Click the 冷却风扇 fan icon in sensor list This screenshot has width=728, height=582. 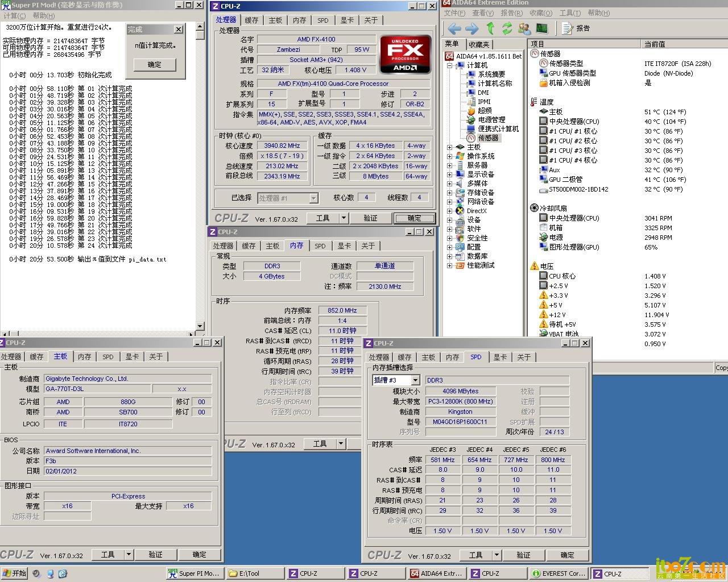pos(534,208)
